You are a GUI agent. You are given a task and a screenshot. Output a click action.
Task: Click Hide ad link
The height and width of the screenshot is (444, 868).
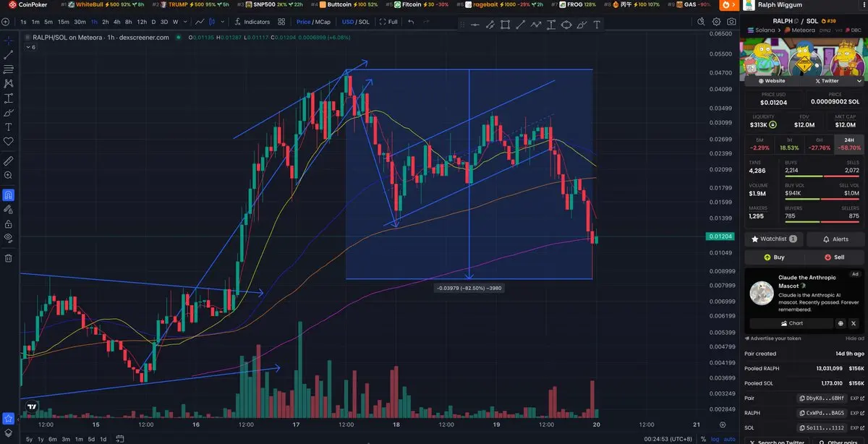click(854, 338)
